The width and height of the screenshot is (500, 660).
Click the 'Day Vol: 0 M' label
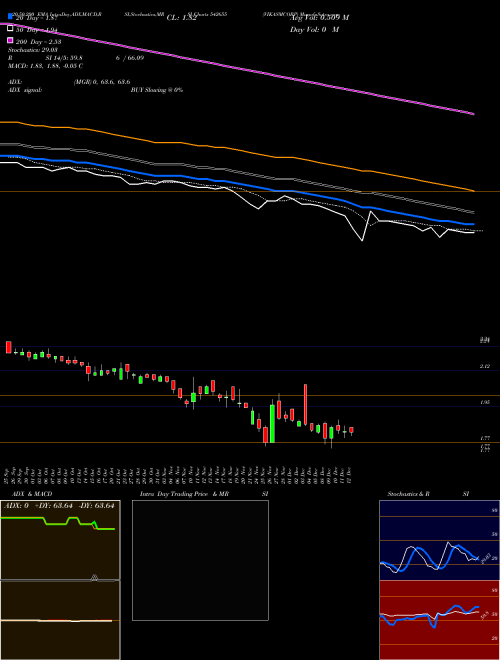[314, 29]
